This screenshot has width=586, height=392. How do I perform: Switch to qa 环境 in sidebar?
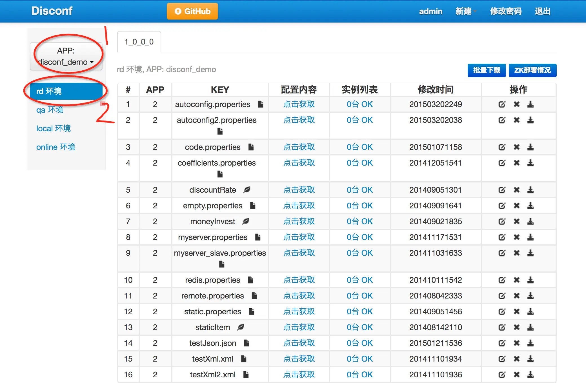click(x=50, y=110)
